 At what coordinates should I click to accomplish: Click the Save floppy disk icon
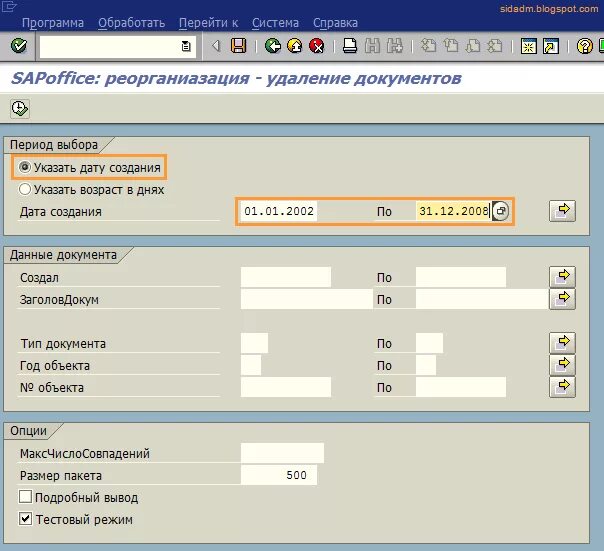(x=238, y=46)
